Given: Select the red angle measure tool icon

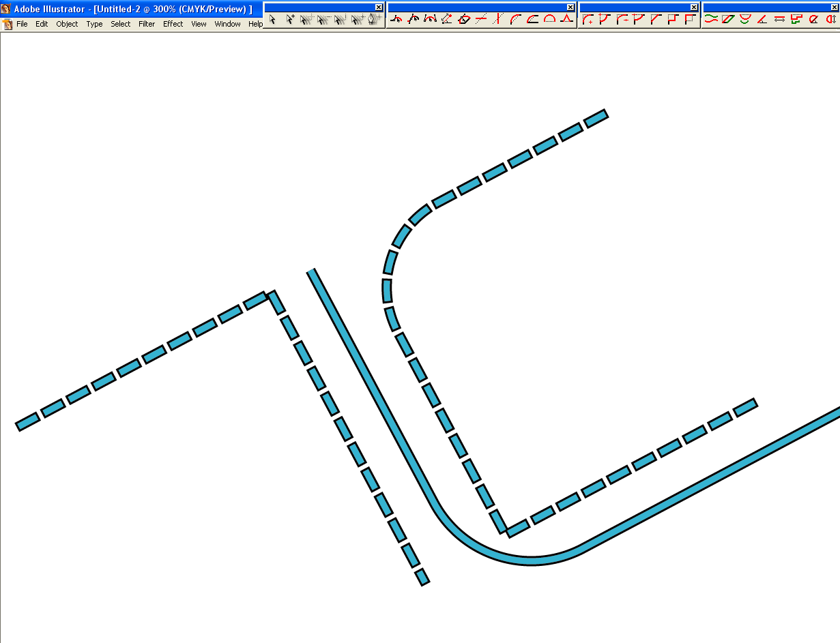Looking at the screenshot, I should pos(762,19).
